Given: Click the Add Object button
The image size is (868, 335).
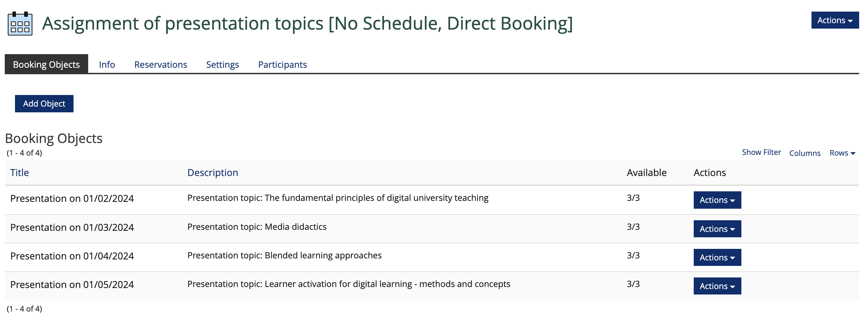Looking at the screenshot, I should point(44,103).
